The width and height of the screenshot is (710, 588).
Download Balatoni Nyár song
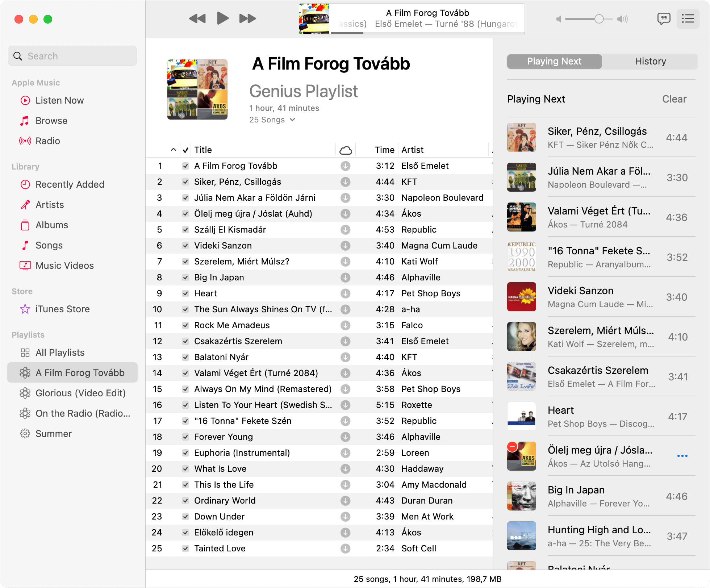346,357
